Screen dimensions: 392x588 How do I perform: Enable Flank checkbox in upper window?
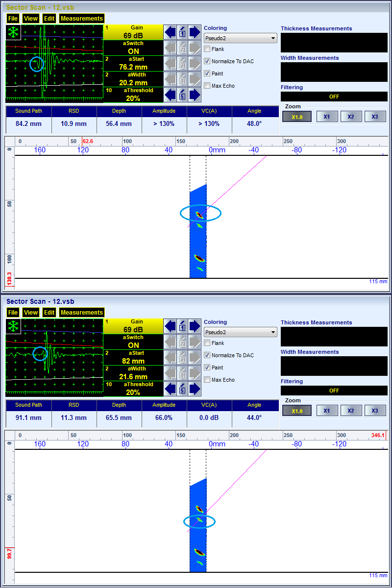coord(207,49)
